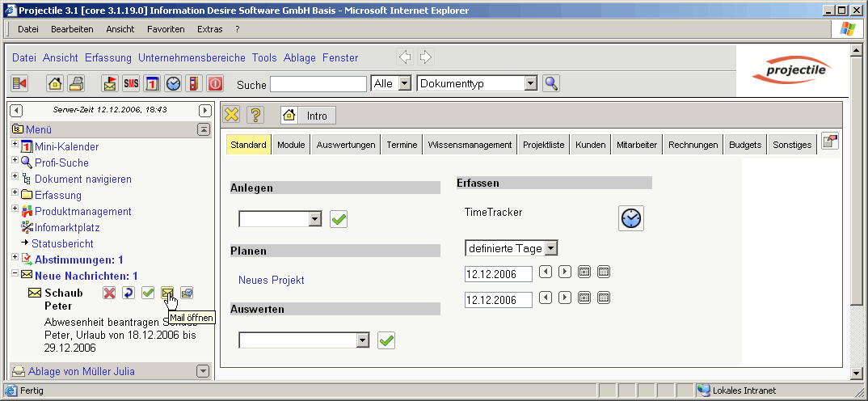Click the yellow question mark help icon
The height and width of the screenshot is (401, 868).
[x=255, y=116]
